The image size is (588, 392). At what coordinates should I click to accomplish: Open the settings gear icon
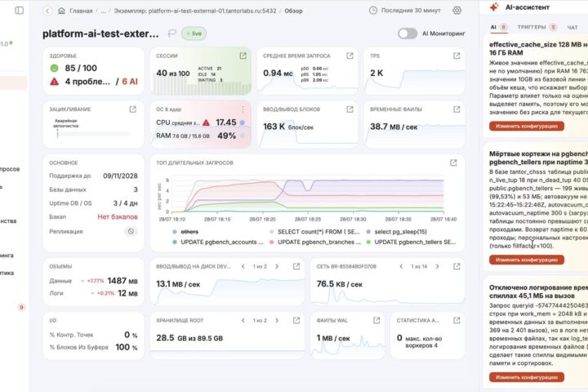[x=457, y=11]
